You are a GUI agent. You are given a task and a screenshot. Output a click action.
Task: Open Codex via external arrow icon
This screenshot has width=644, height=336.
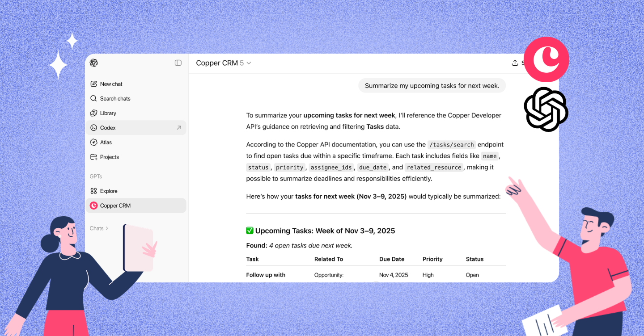(x=179, y=128)
